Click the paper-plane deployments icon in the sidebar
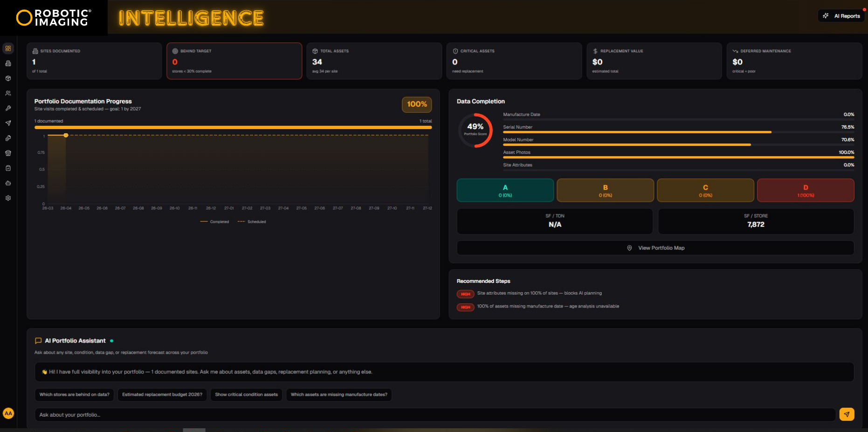The height and width of the screenshot is (432, 868). (x=8, y=123)
